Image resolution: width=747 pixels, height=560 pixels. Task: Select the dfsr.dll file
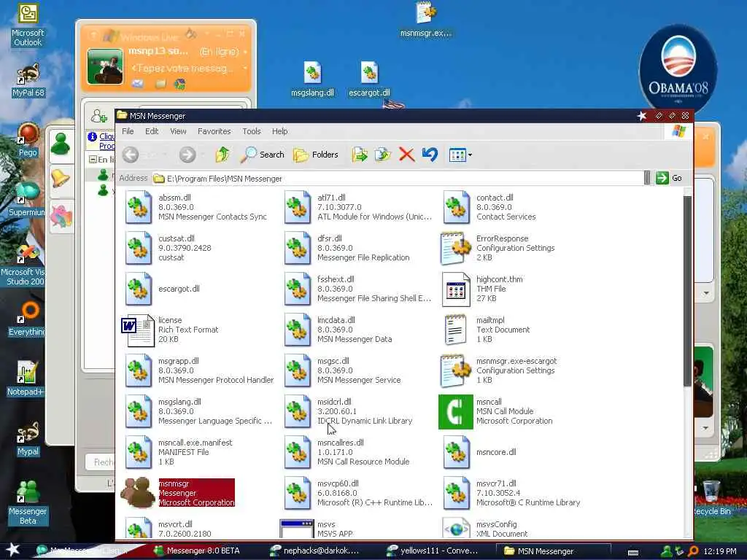(x=347, y=248)
